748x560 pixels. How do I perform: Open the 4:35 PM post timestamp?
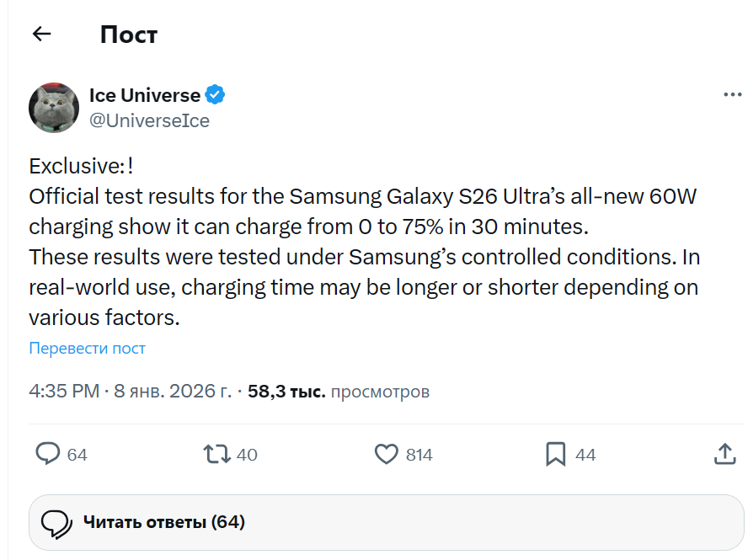(x=63, y=392)
